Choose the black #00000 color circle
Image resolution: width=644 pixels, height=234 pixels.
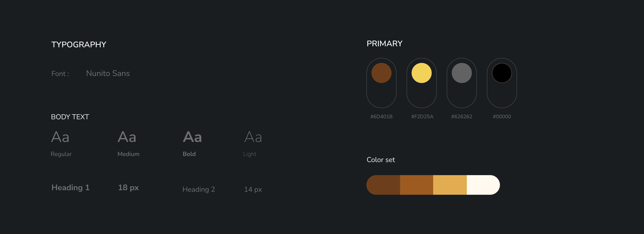pyautogui.click(x=502, y=73)
